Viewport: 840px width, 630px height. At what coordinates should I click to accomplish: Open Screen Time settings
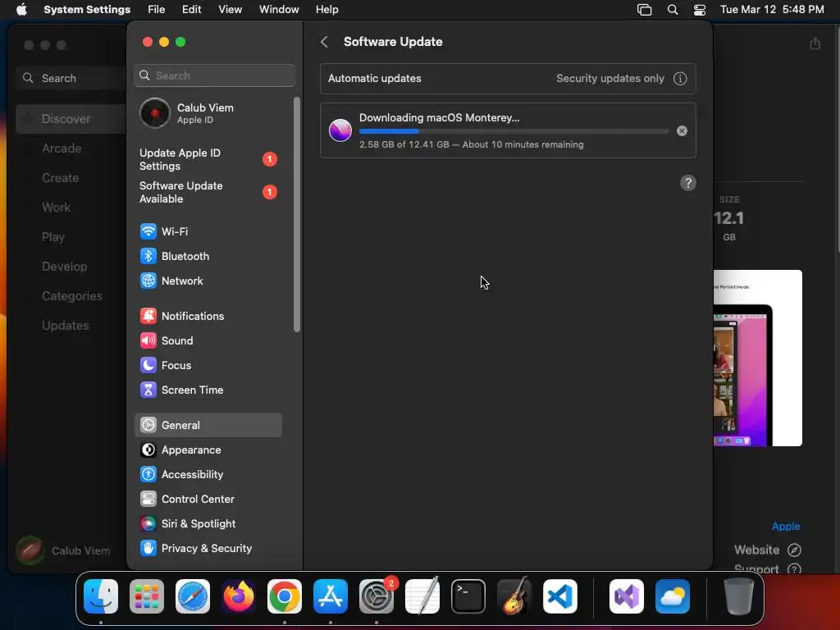208,390
